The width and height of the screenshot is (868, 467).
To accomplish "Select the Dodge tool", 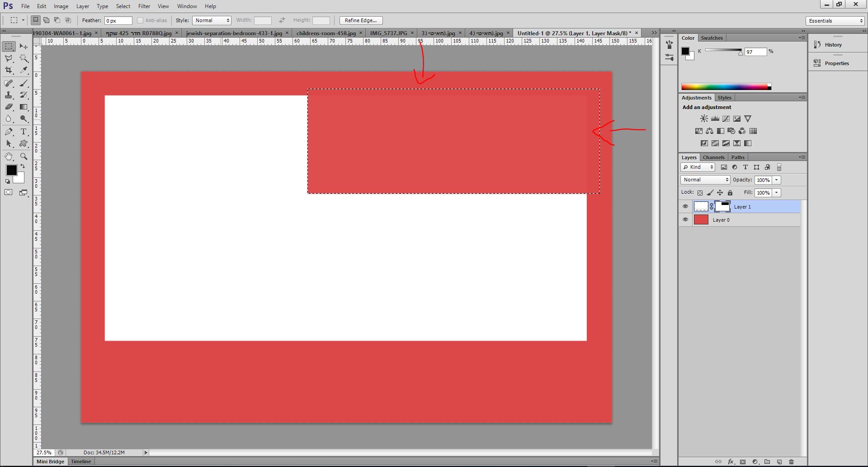I will click(24, 119).
